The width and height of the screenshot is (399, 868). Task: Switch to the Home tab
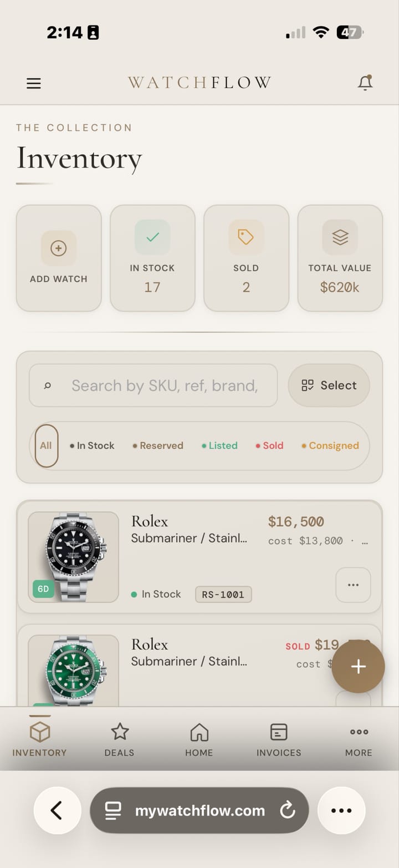[x=199, y=738]
